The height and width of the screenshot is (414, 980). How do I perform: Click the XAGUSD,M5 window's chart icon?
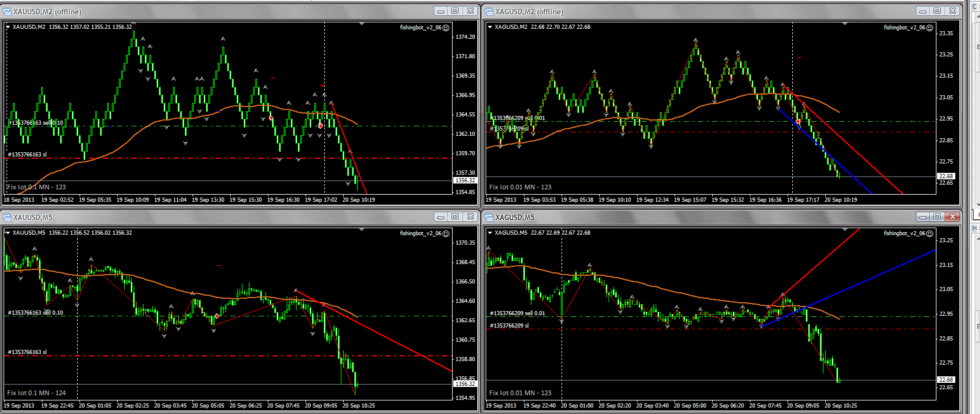point(489,217)
